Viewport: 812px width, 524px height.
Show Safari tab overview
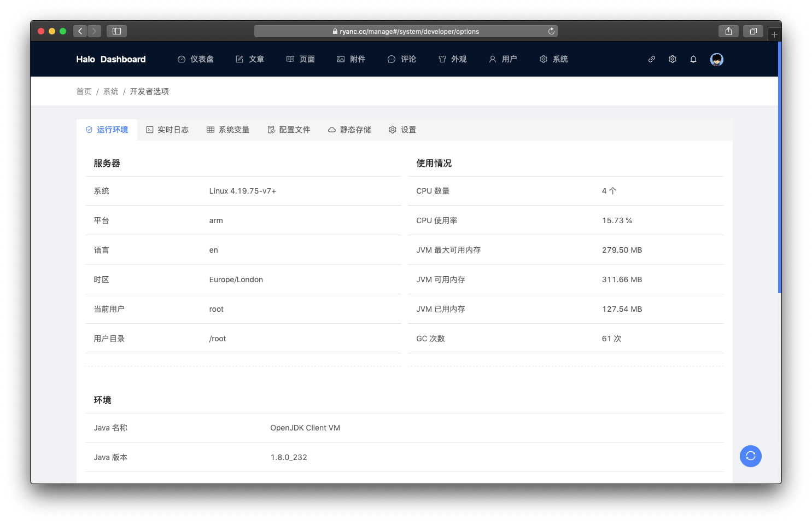pos(753,31)
